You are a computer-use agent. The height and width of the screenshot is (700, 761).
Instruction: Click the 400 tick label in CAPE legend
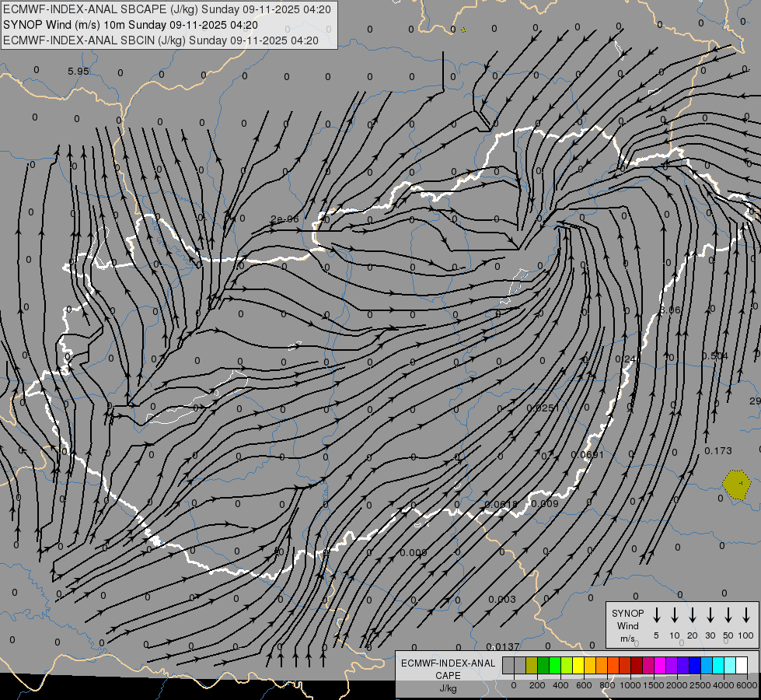coord(560,685)
